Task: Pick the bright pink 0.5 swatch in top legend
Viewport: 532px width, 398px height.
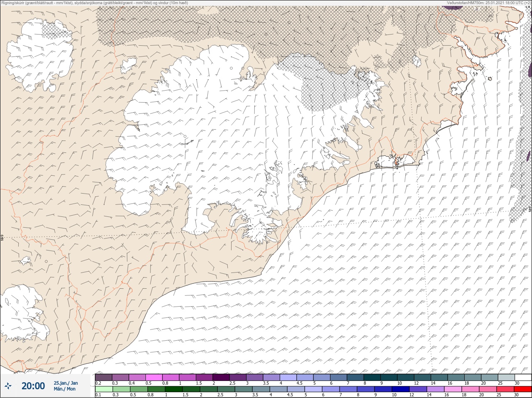Action: coord(154,377)
